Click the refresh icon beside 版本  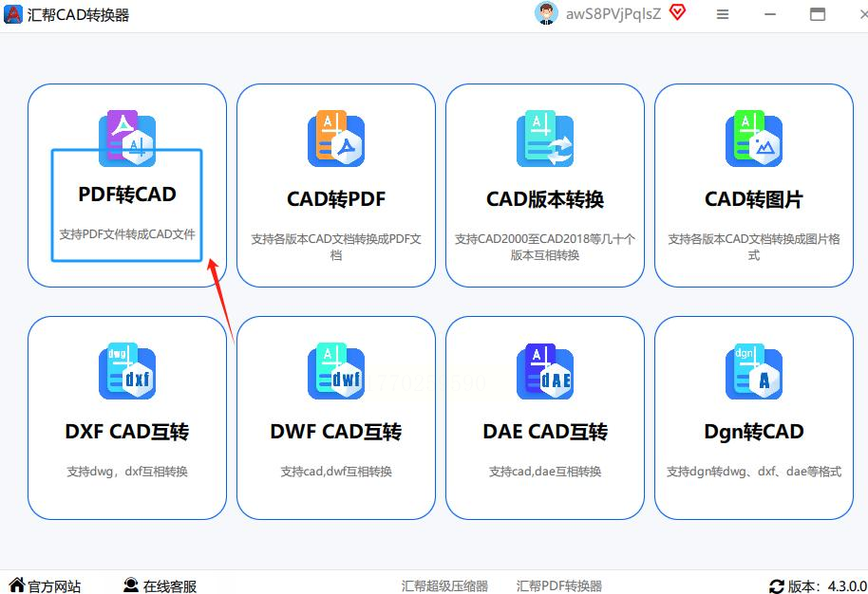click(777, 586)
